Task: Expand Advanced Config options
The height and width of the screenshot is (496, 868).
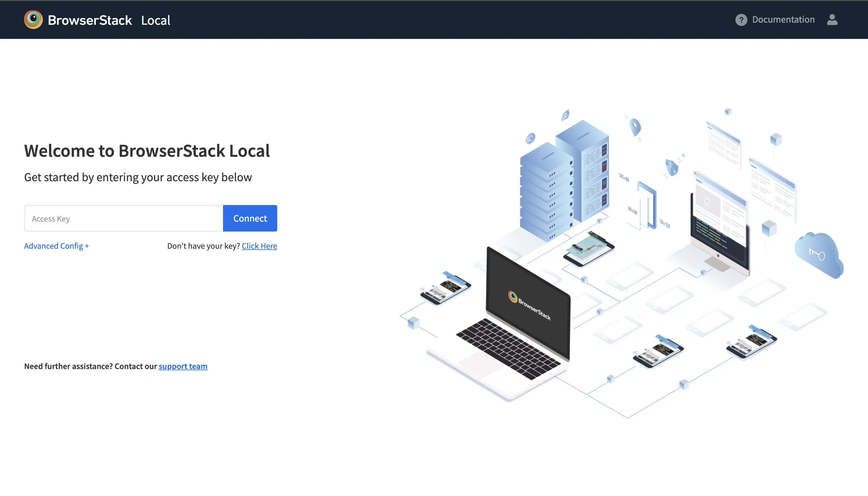Action: pyautogui.click(x=56, y=246)
